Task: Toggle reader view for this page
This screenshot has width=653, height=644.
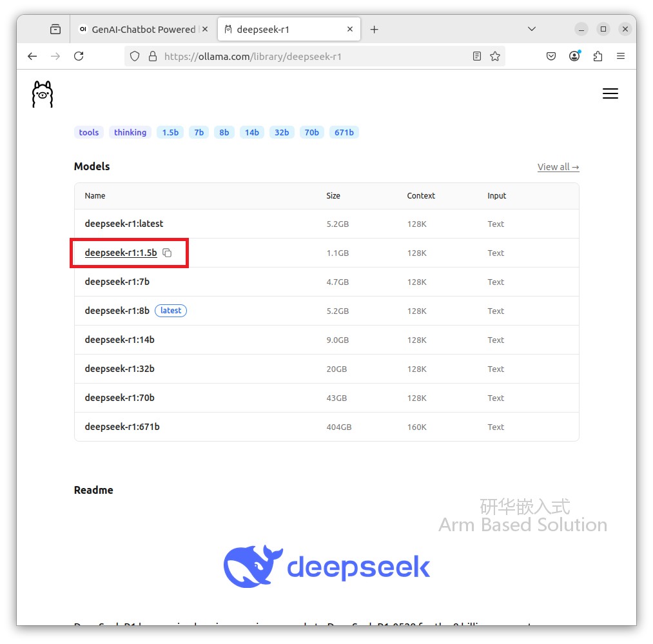Action: [477, 56]
